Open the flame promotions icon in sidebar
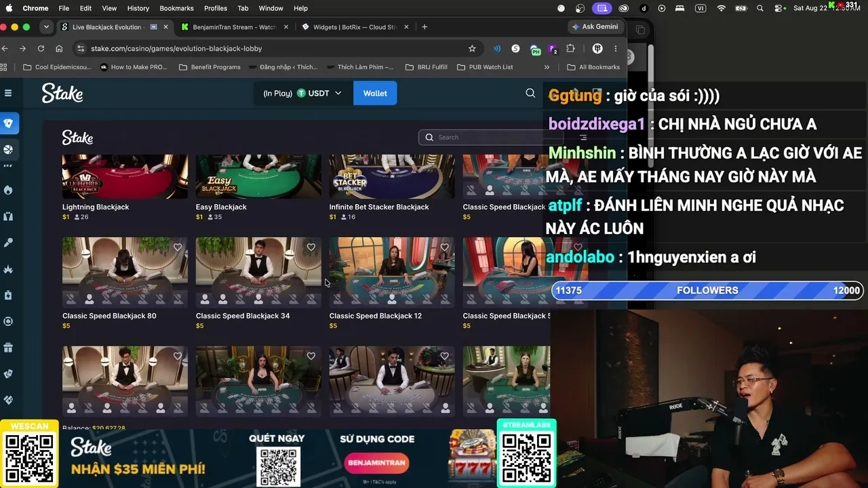 tap(8, 190)
